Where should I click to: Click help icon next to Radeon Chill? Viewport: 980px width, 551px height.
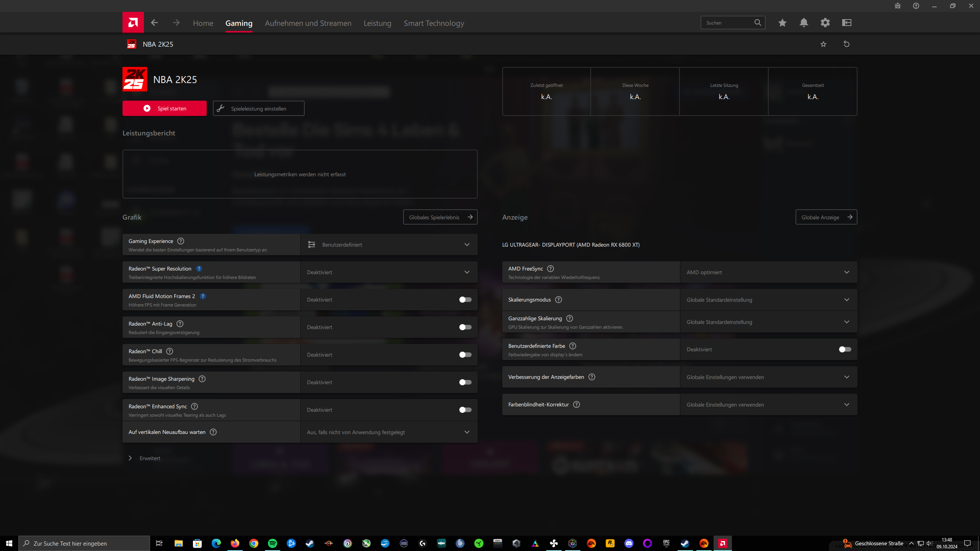(170, 351)
